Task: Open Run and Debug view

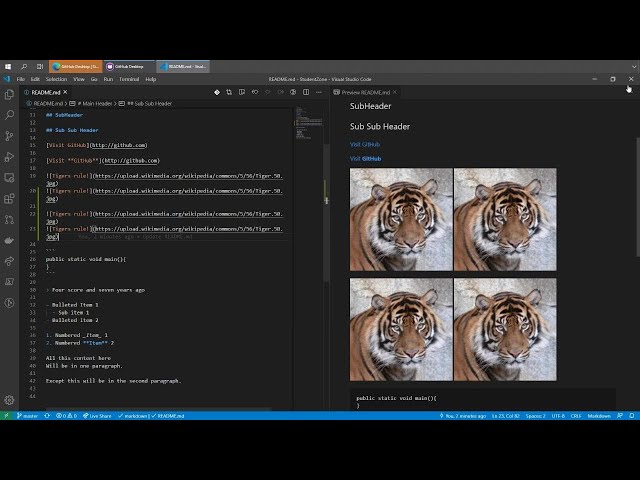Action: tap(9, 157)
